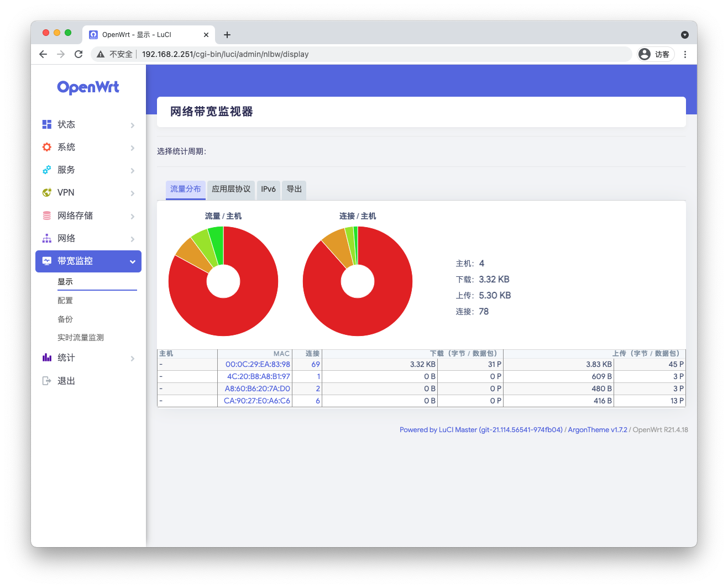The image size is (728, 588).
Task: Click the 网络 topology icon in sidebar
Action: [x=47, y=238]
